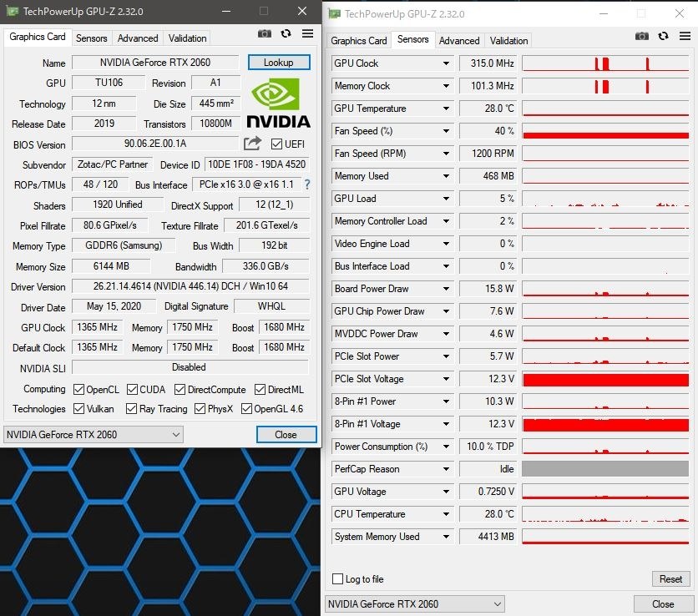This screenshot has width=698, height=616.
Task: Open the GPU Clock sensor dropdown
Action: [x=446, y=63]
